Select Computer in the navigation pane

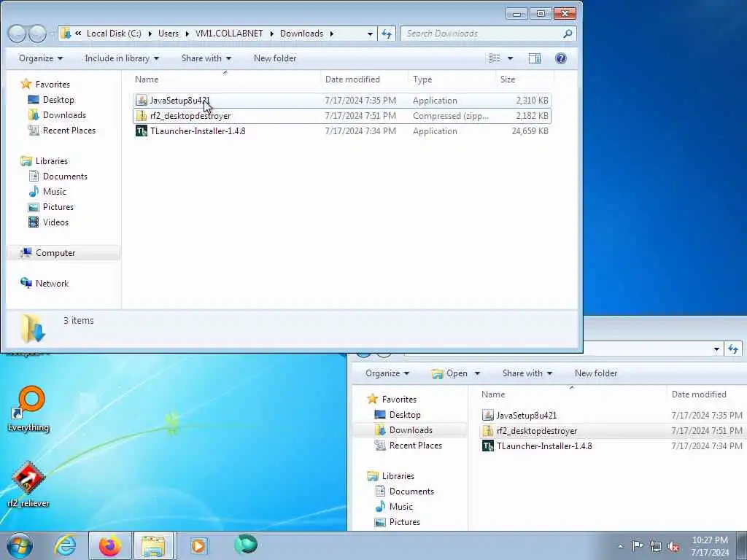click(63, 253)
